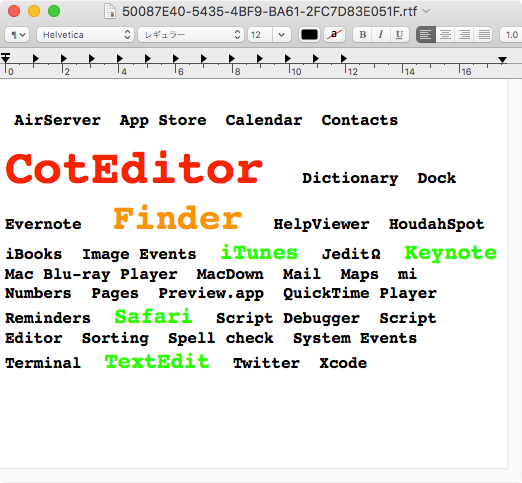Click the tab stop at ruler mark 12

coord(344,58)
